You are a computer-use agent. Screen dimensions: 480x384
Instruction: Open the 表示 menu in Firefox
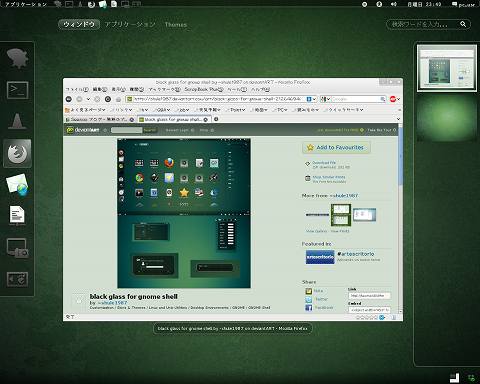point(118,89)
